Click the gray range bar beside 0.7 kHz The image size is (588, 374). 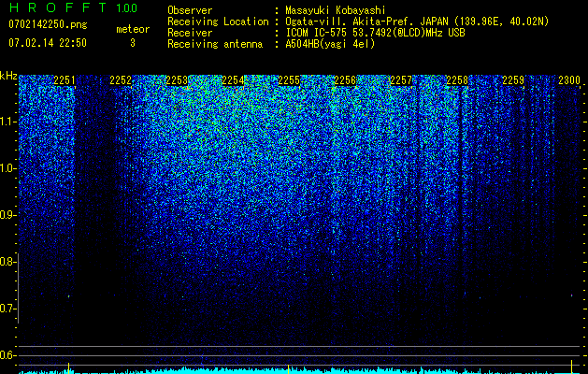click(18, 289)
